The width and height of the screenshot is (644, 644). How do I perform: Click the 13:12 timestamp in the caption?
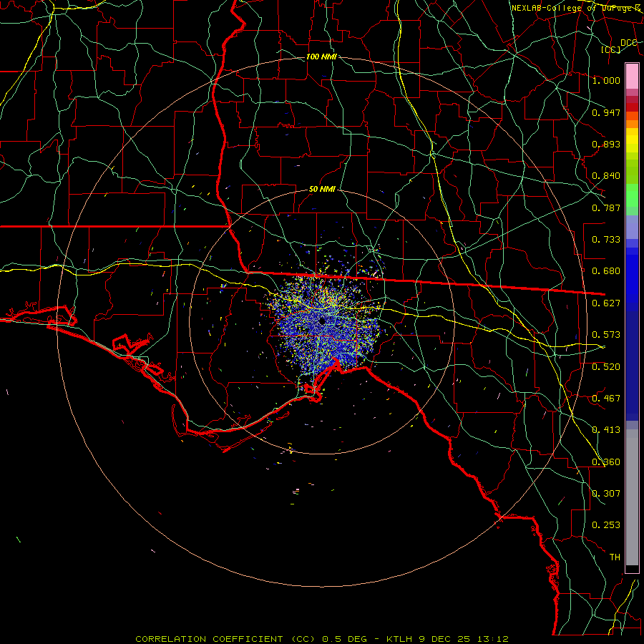(493, 639)
